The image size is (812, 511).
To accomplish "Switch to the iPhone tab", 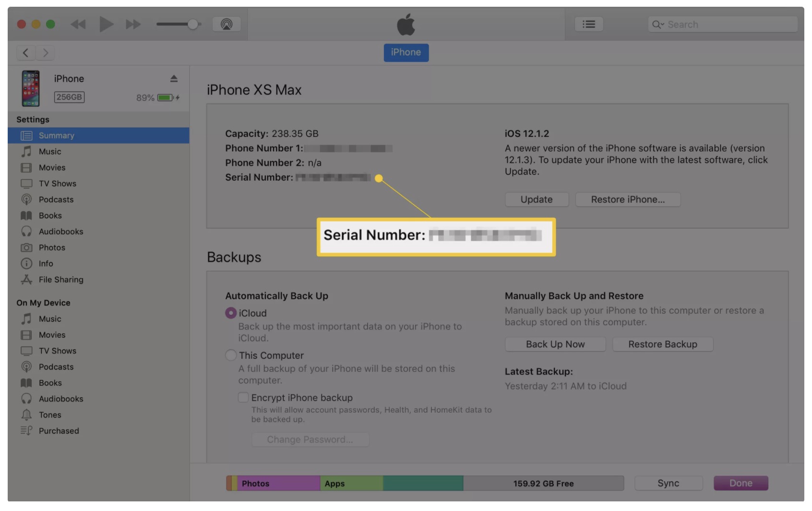I will click(406, 52).
